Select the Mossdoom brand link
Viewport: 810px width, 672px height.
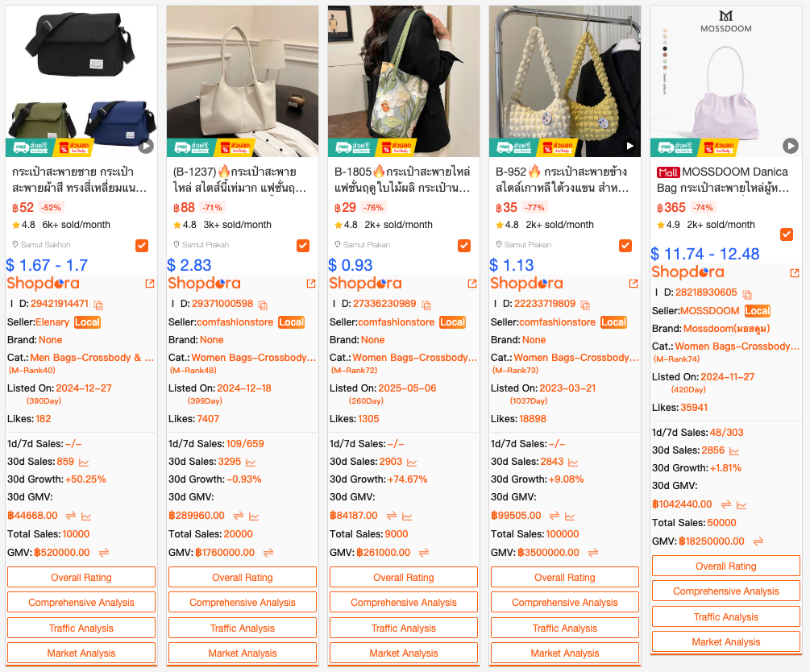[x=726, y=329]
